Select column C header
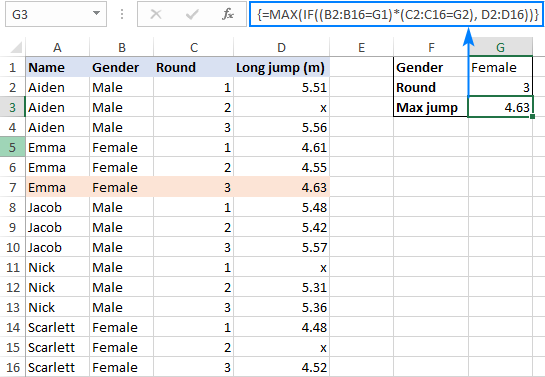Image resolution: width=545 pixels, height=377 pixels. (x=194, y=47)
